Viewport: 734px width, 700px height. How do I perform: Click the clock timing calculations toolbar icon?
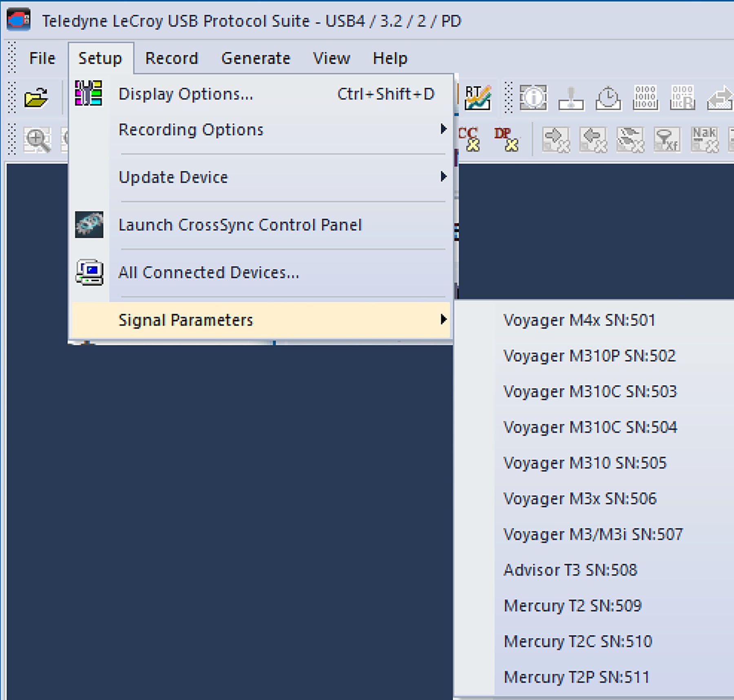click(608, 97)
